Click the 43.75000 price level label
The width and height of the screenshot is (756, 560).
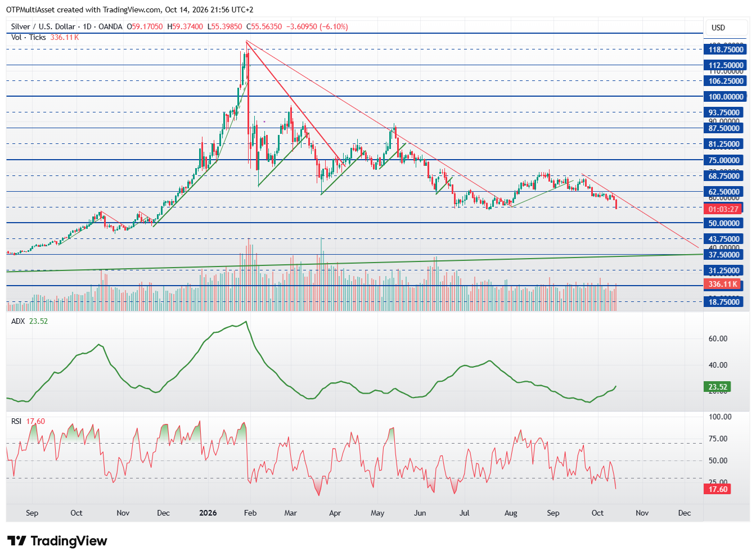coord(723,239)
